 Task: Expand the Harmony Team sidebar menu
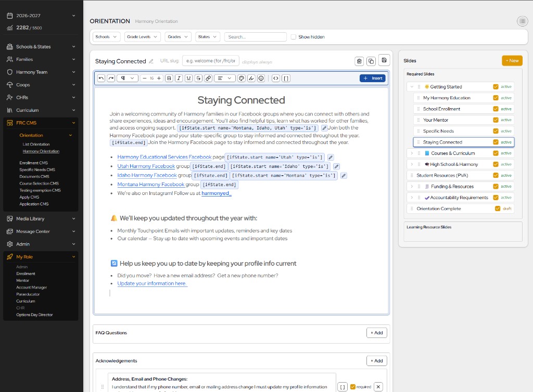pyautogui.click(x=41, y=72)
